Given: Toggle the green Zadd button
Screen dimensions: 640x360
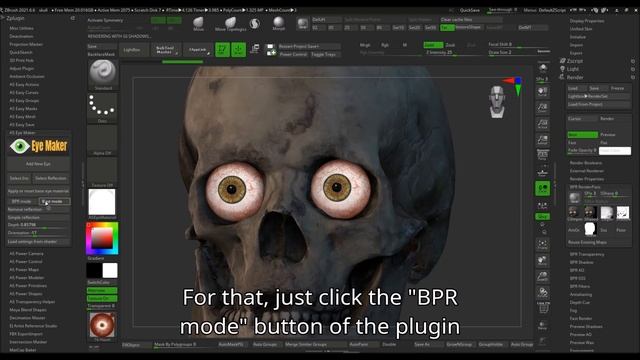Looking at the screenshot, I should tap(433, 44).
